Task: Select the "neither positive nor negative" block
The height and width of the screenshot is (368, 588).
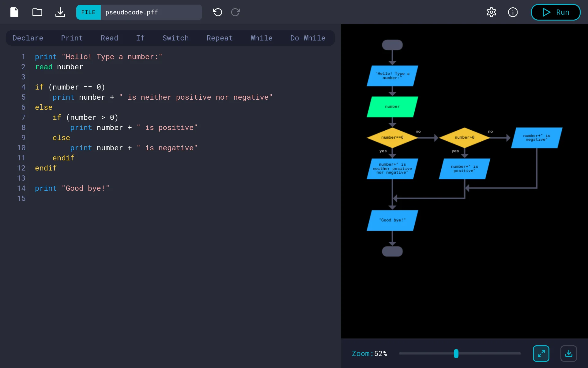Action: 392,169
